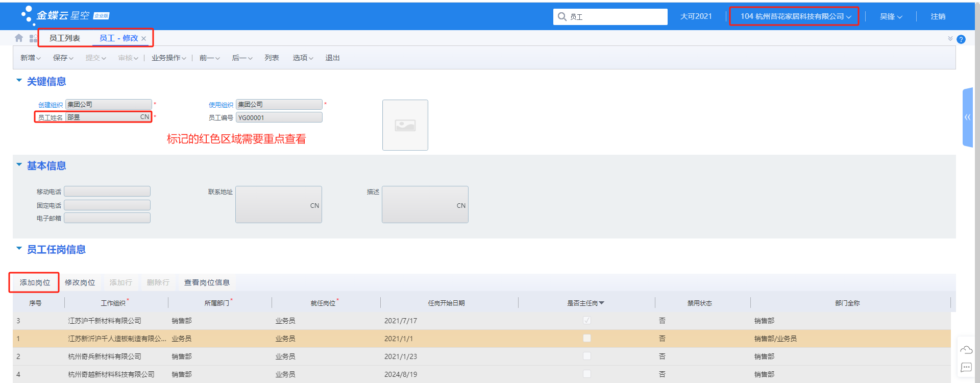
Task: Check 是否主任岗 box for 江苏新沂 row
Action: tap(587, 339)
